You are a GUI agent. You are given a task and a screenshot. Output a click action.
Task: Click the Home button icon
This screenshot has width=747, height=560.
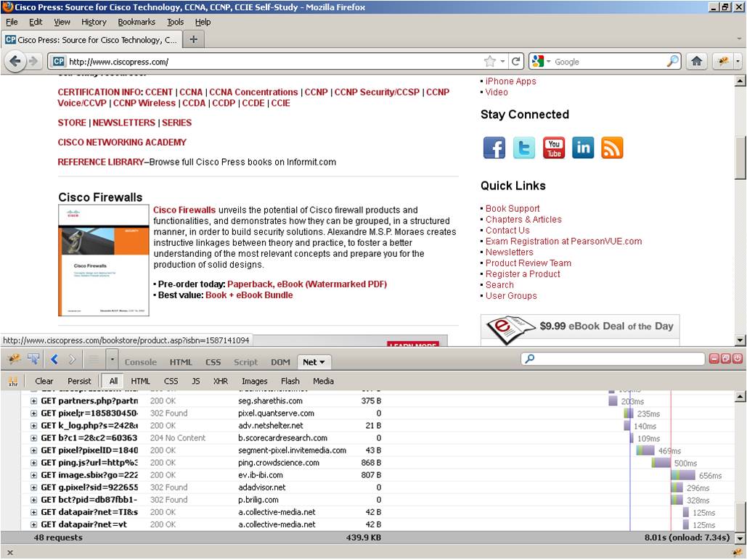696,62
